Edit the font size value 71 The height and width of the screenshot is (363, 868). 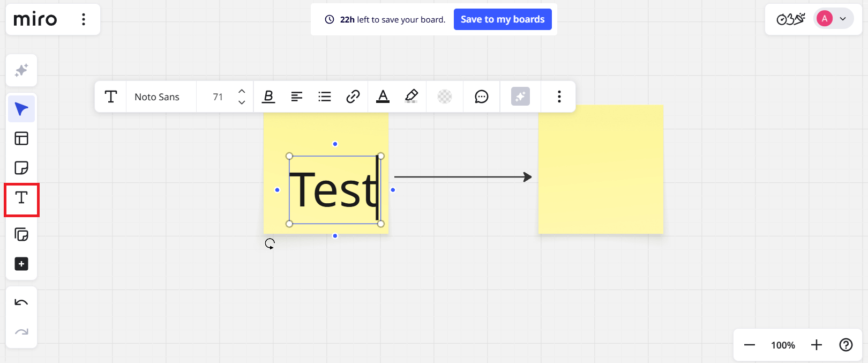click(218, 97)
